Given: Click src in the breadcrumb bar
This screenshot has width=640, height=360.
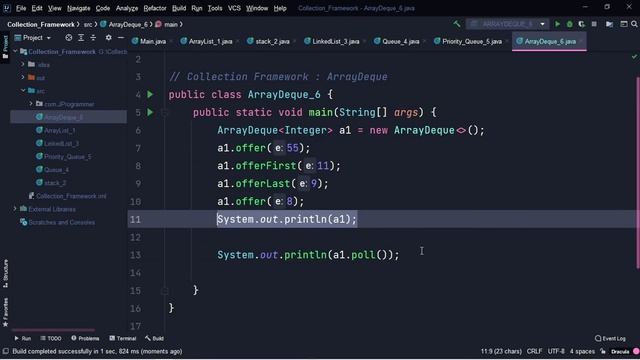Looking at the screenshot, I should point(88,24).
